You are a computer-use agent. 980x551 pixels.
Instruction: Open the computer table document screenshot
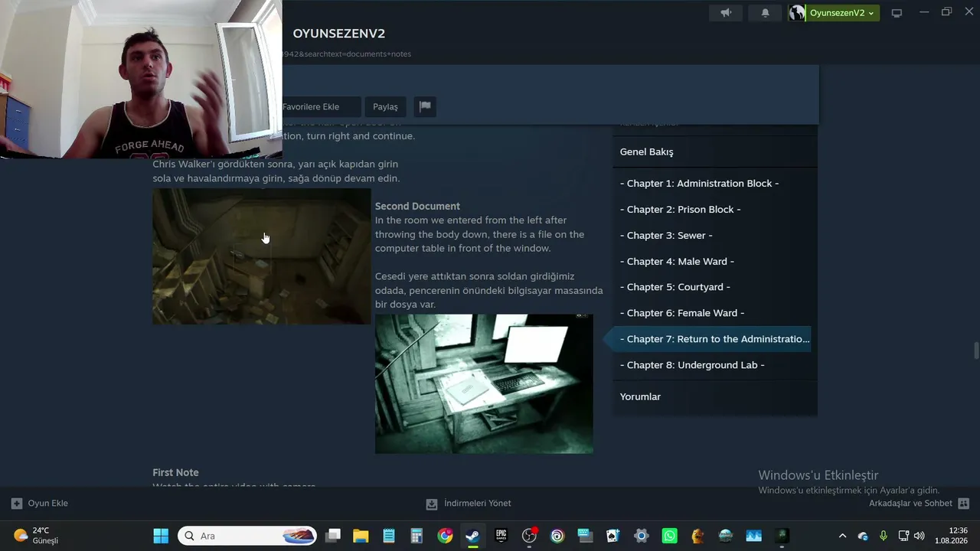tap(484, 383)
